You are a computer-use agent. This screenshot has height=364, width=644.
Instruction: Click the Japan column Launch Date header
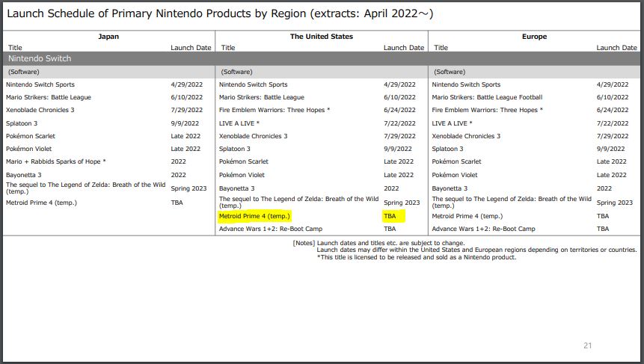pyautogui.click(x=191, y=48)
